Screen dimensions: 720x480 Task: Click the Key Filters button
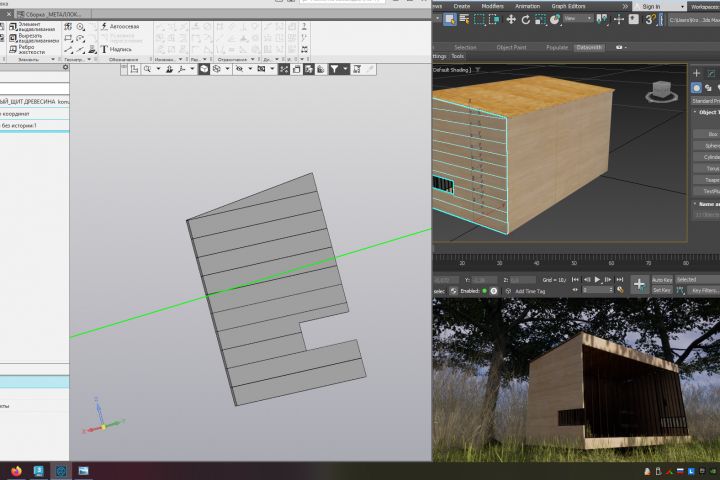[704, 290]
